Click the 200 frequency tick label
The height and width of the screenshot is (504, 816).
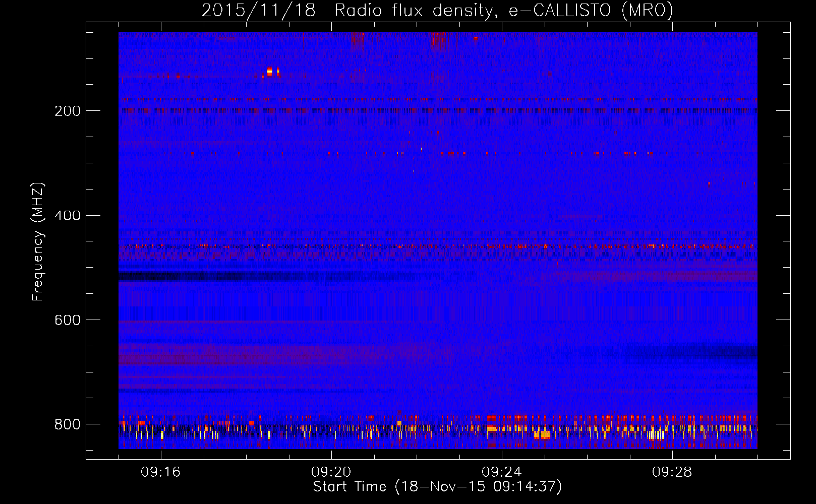pos(67,111)
